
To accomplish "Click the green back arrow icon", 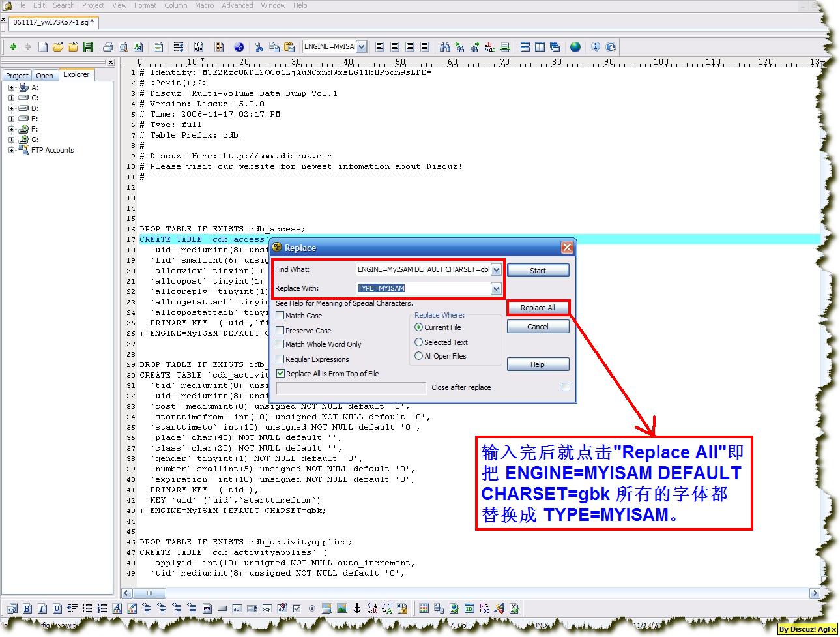I will click(13, 47).
